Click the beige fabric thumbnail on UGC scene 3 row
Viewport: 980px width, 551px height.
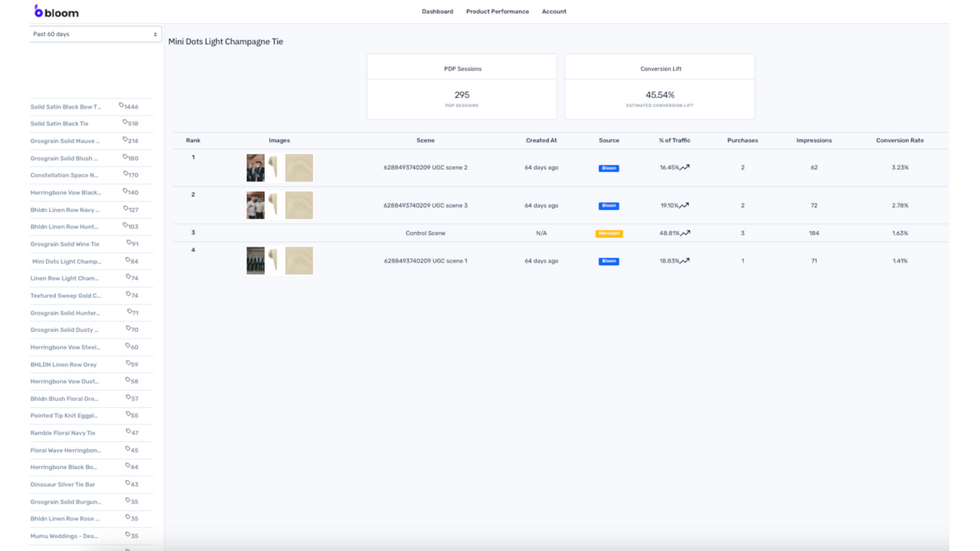pos(299,205)
